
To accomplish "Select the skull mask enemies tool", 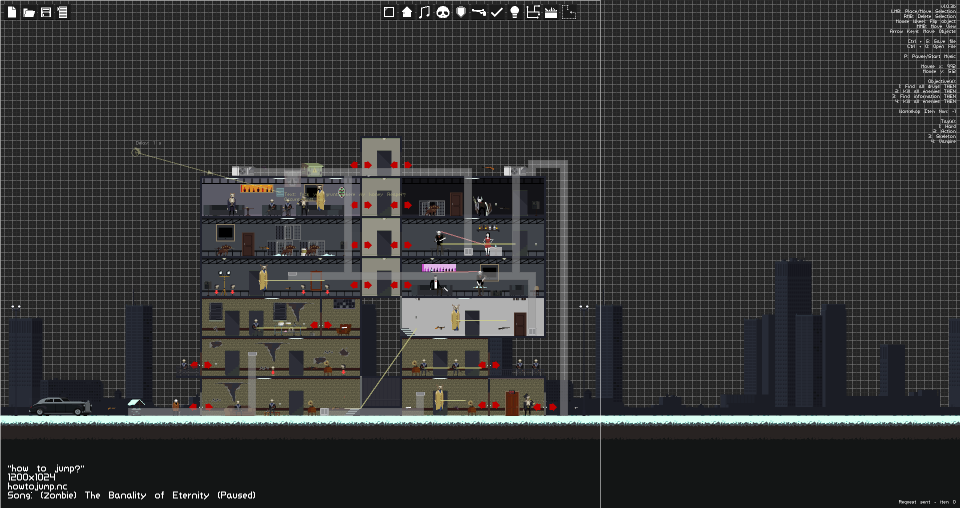I will click(443, 12).
